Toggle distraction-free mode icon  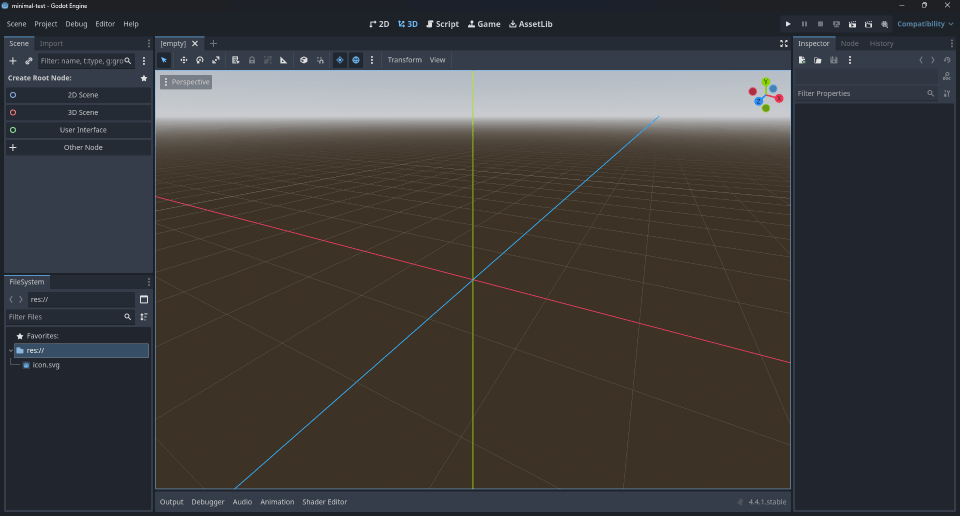click(x=784, y=43)
